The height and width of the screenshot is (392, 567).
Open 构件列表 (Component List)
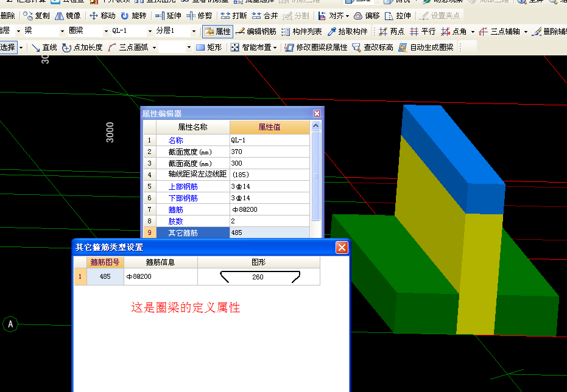pos(301,32)
